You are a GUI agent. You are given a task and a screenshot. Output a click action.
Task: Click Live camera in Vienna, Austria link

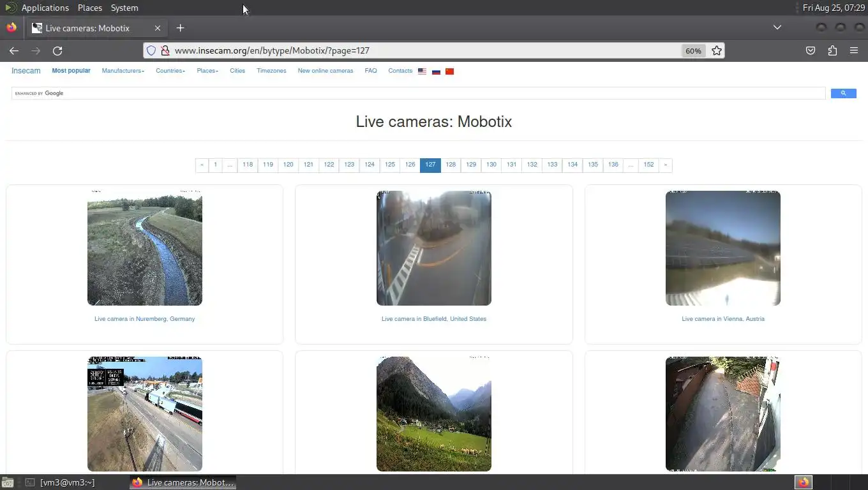click(x=723, y=319)
